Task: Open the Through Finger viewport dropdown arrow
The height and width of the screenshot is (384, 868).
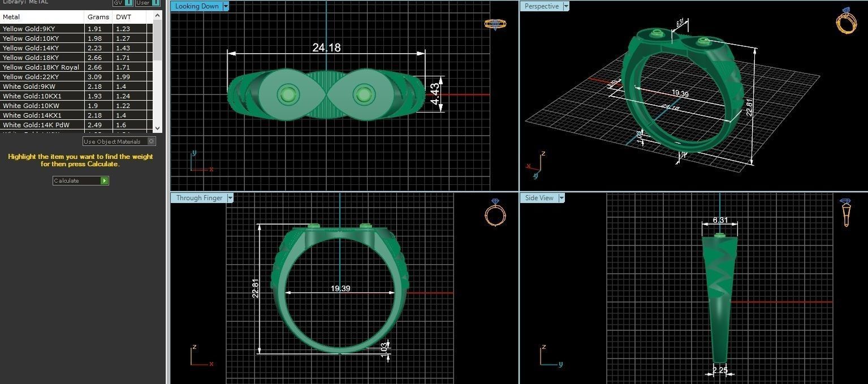Action: 230,198
